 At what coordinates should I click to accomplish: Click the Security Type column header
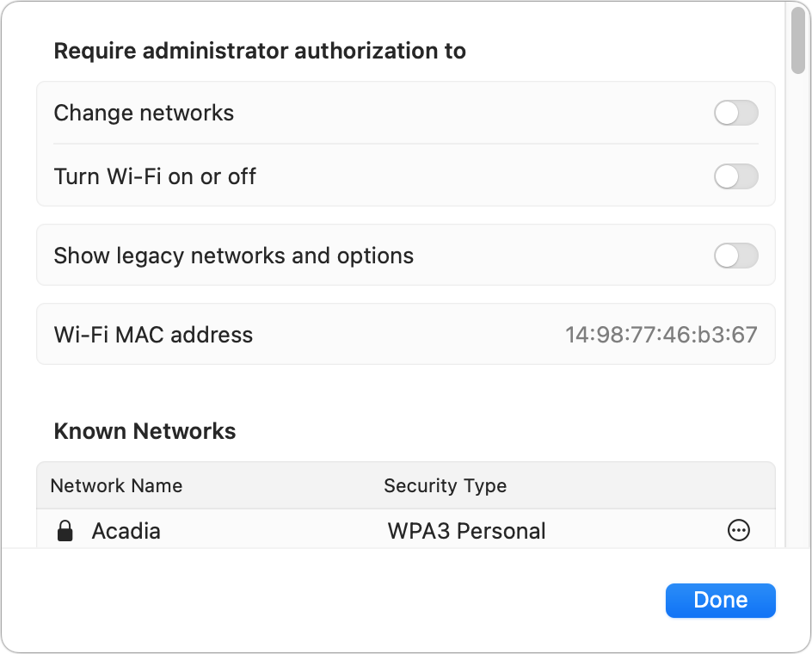click(x=446, y=485)
